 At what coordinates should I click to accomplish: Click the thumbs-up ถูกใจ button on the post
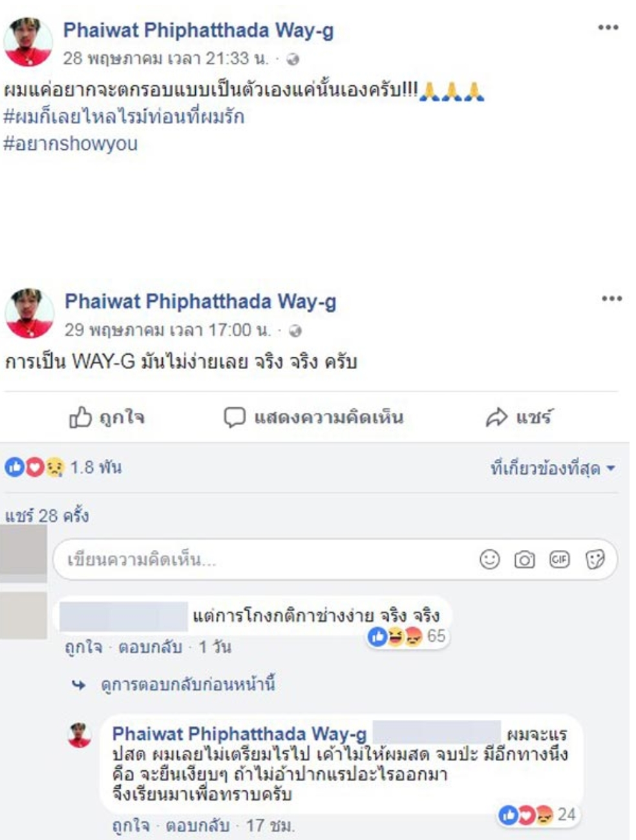pos(107,417)
